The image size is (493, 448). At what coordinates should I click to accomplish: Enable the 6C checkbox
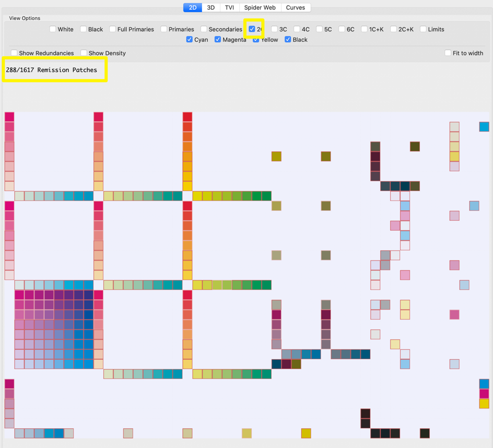click(x=342, y=29)
